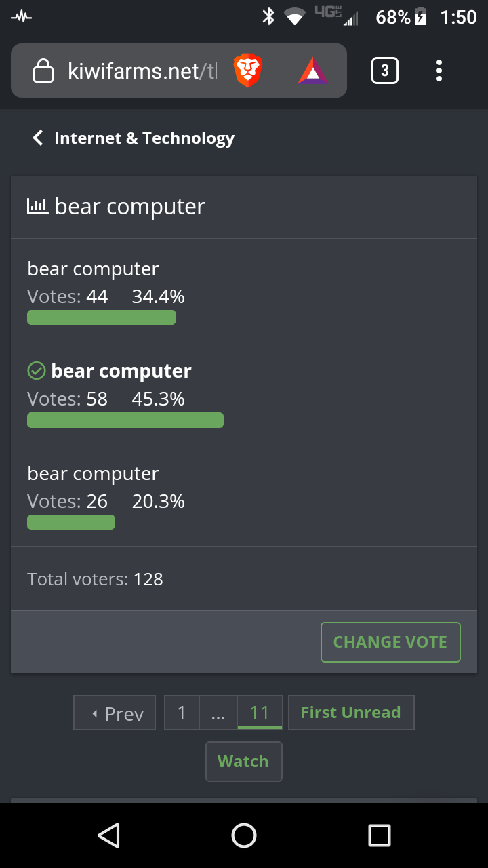This screenshot has height=868, width=488.
Task: Select page 11 in pagination
Action: [260, 713]
